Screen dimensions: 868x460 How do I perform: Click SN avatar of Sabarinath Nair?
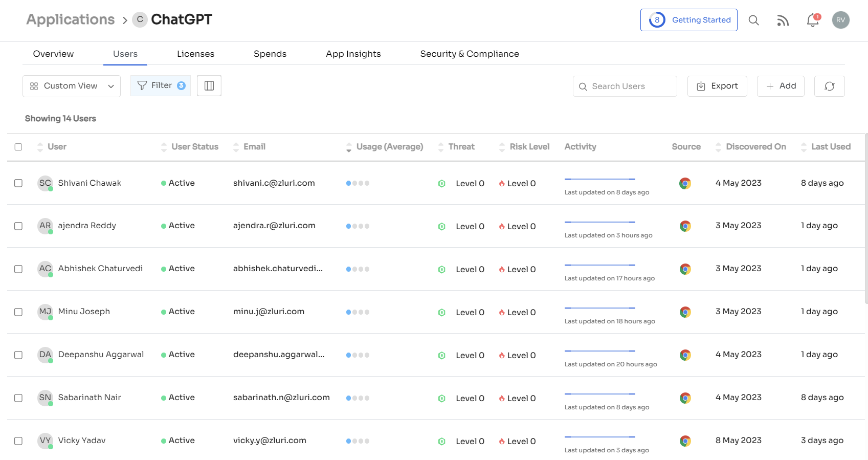pyautogui.click(x=45, y=398)
